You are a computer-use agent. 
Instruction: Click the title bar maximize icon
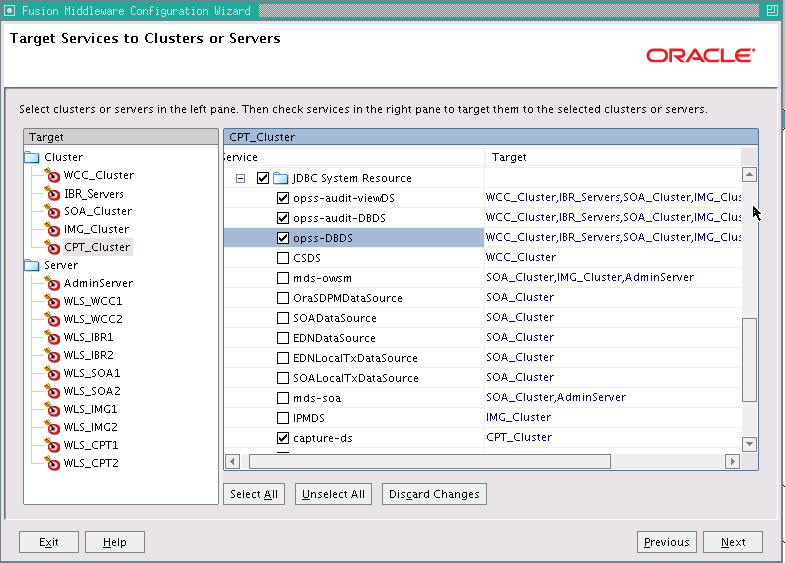(x=772, y=11)
